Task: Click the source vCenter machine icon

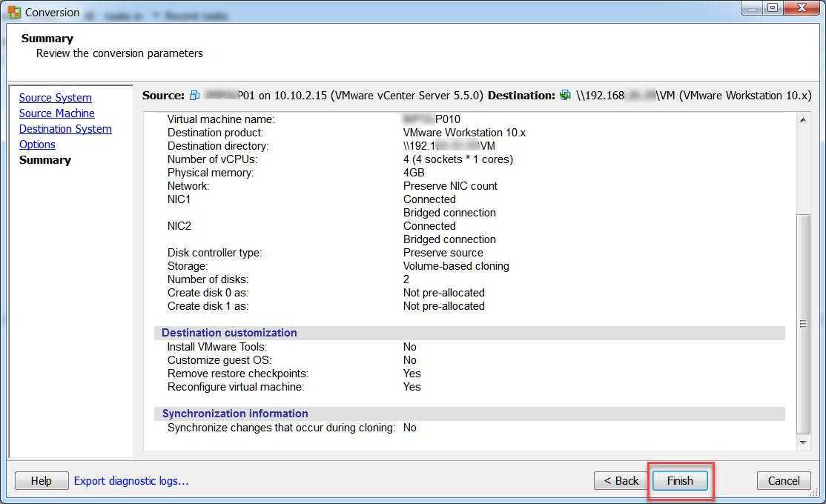Action: [195, 96]
